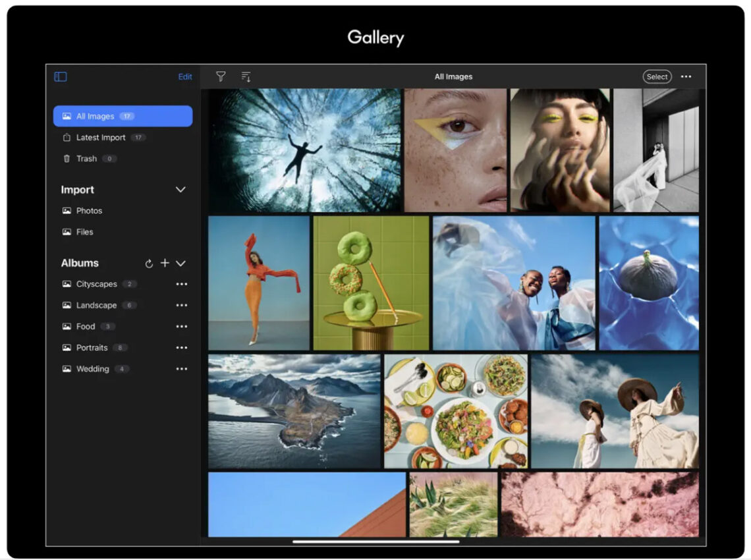
Task: Open options for Cityscapes album
Action: [x=181, y=285]
